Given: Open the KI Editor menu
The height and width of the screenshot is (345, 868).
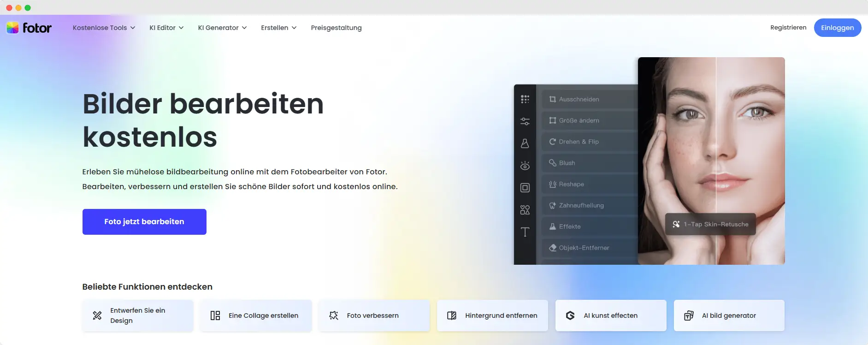Looking at the screenshot, I should (167, 28).
